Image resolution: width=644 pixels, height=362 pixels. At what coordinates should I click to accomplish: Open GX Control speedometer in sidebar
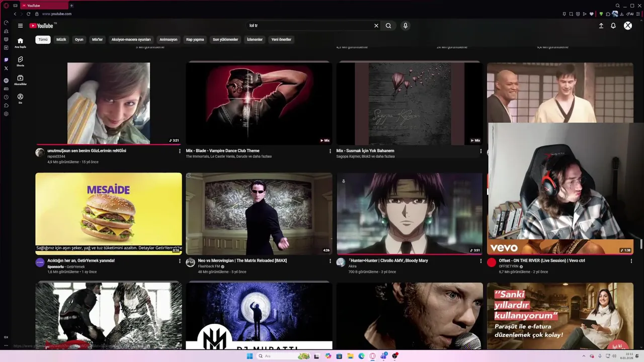6,23
